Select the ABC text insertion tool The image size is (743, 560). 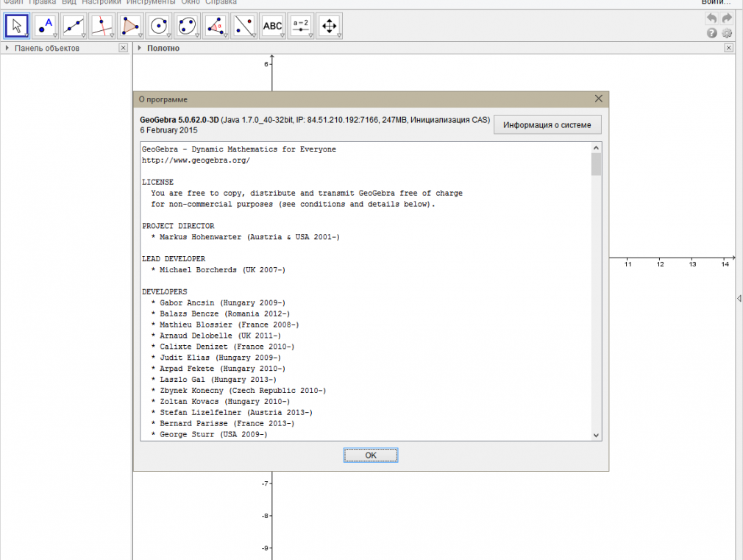272,26
